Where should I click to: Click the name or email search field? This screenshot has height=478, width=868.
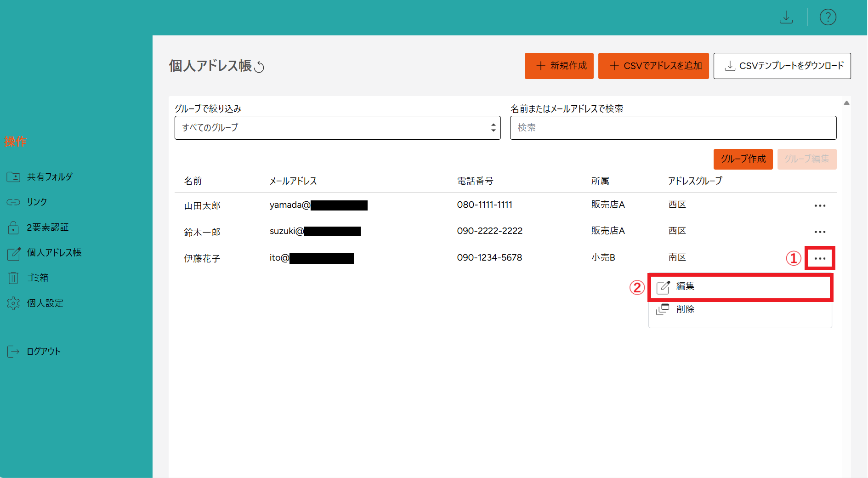coord(673,128)
